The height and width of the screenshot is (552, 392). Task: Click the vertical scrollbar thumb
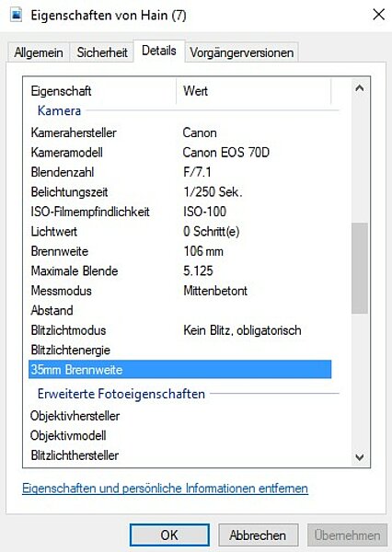click(x=360, y=268)
